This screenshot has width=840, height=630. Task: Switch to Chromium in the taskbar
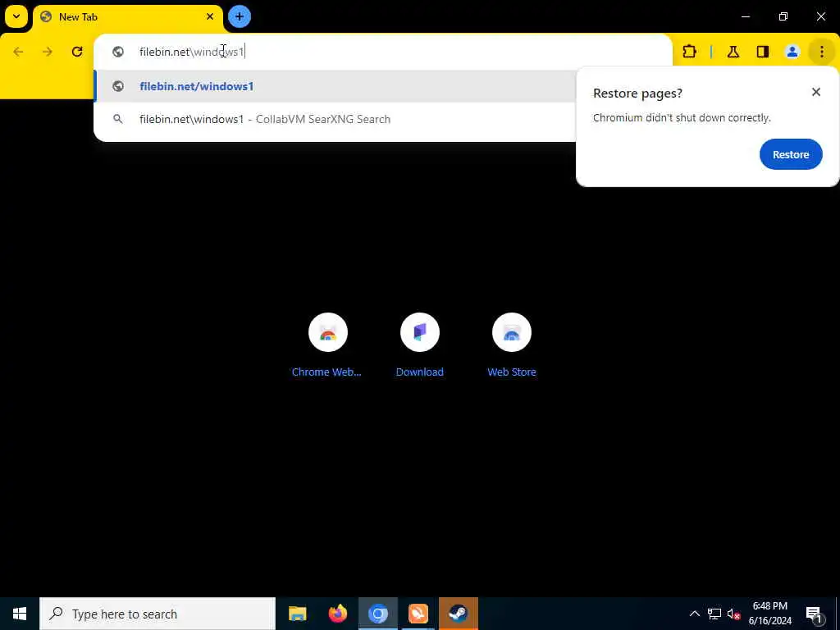377,614
